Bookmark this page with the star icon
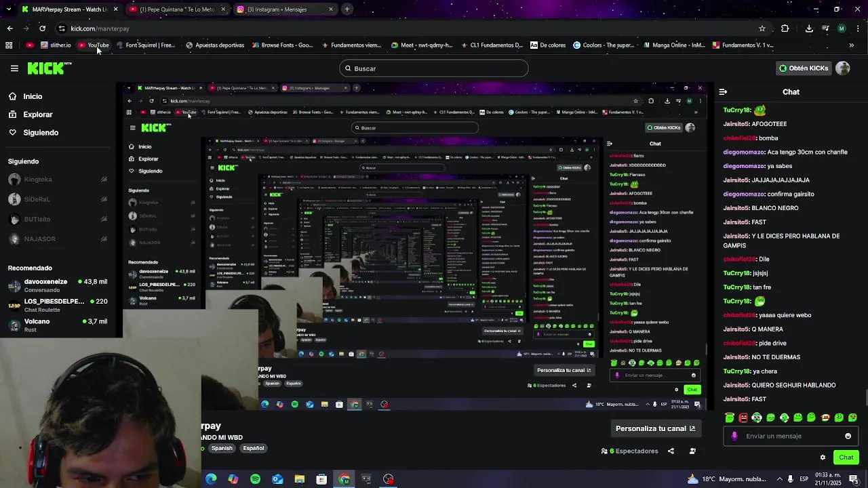The height and width of the screenshot is (488, 868). click(762, 28)
